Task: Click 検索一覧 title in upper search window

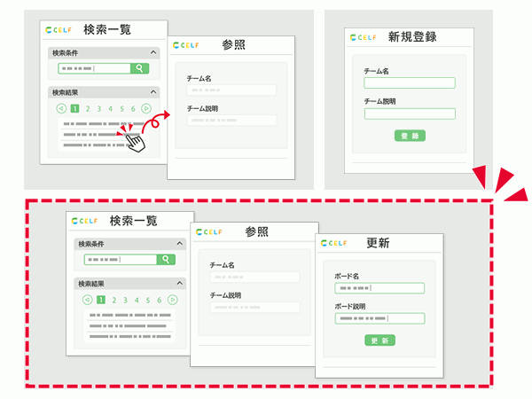Action: (x=107, y=29)
